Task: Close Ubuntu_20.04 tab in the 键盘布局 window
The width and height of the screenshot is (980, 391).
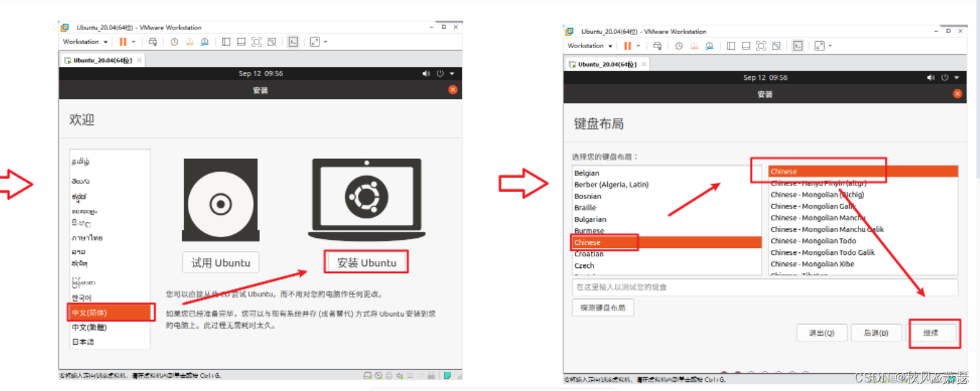Action: [x=644, y=64]
